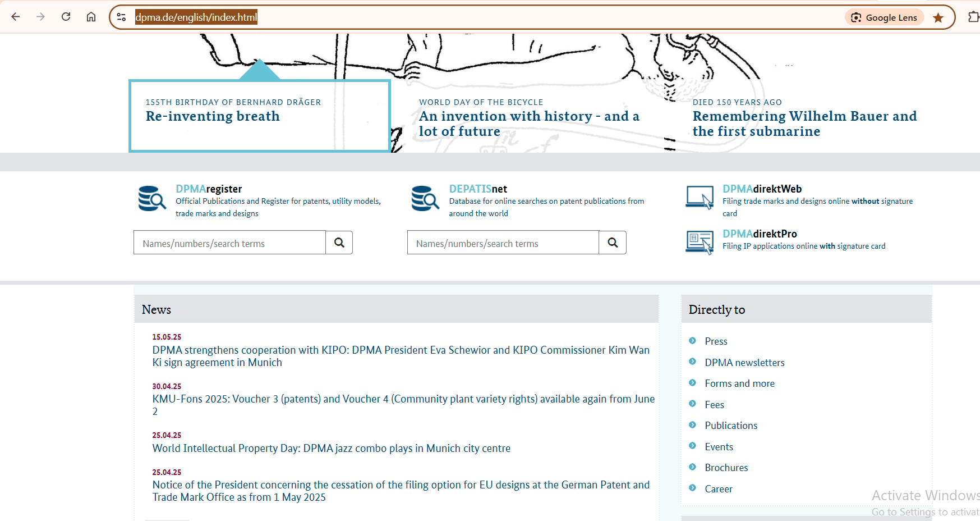Reload the page with the refresh icon

66,17
